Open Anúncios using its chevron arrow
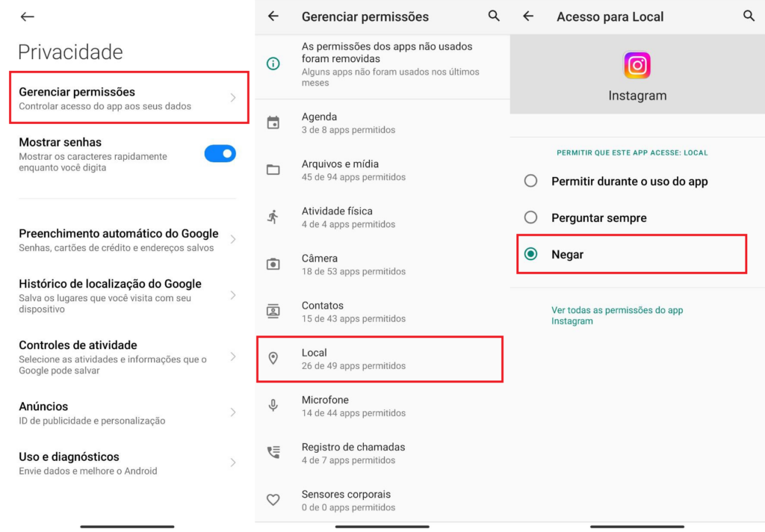 (x=233, y=412)
